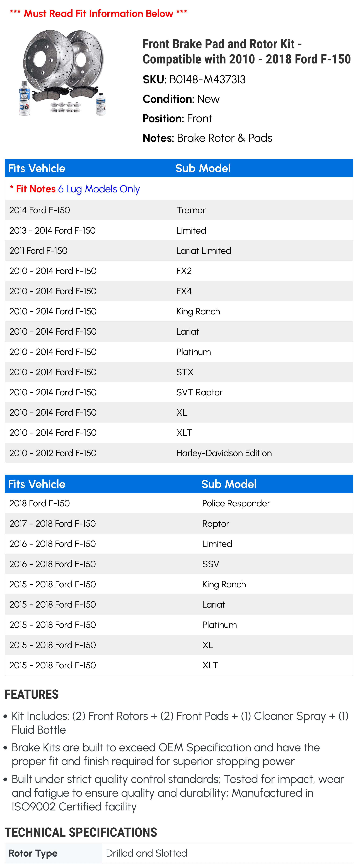Viewport: 358px width, 868px height.
Task: Select the SVT Raptor sub model row
Action: (x=179, y=392)
